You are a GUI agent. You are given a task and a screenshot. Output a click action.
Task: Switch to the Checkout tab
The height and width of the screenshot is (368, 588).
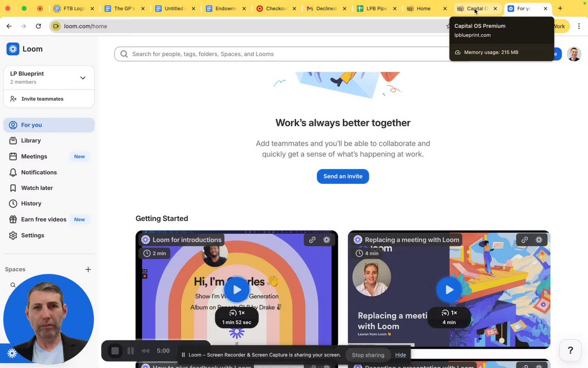[x=276, y=8]
